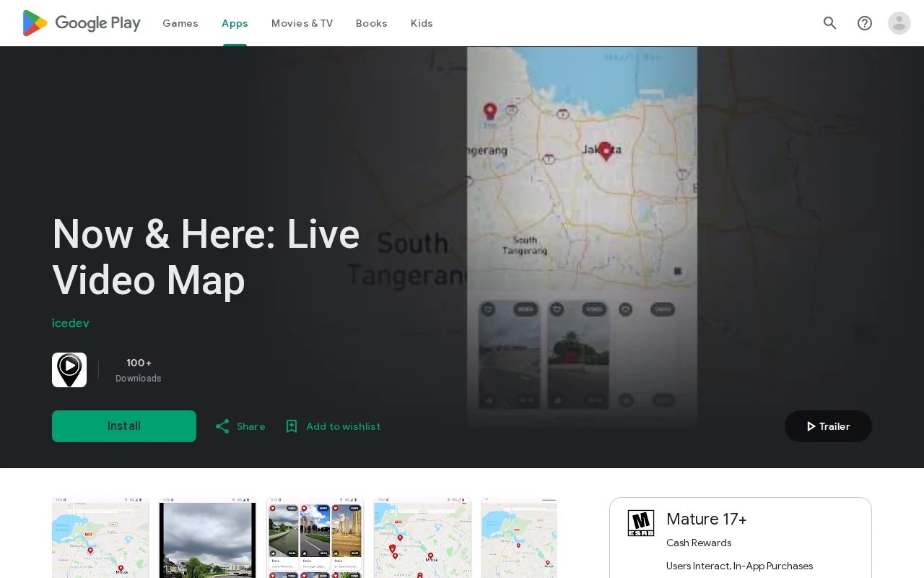Click the Mature 17+ rating text
This screenshot has width=924, height=578.
click(x=707, y=519)
